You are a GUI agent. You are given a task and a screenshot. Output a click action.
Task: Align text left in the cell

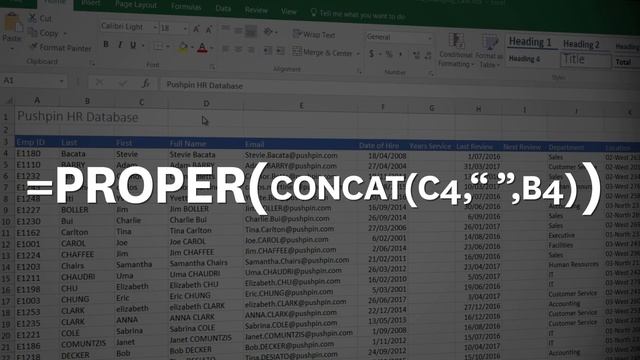coord(225,49)
